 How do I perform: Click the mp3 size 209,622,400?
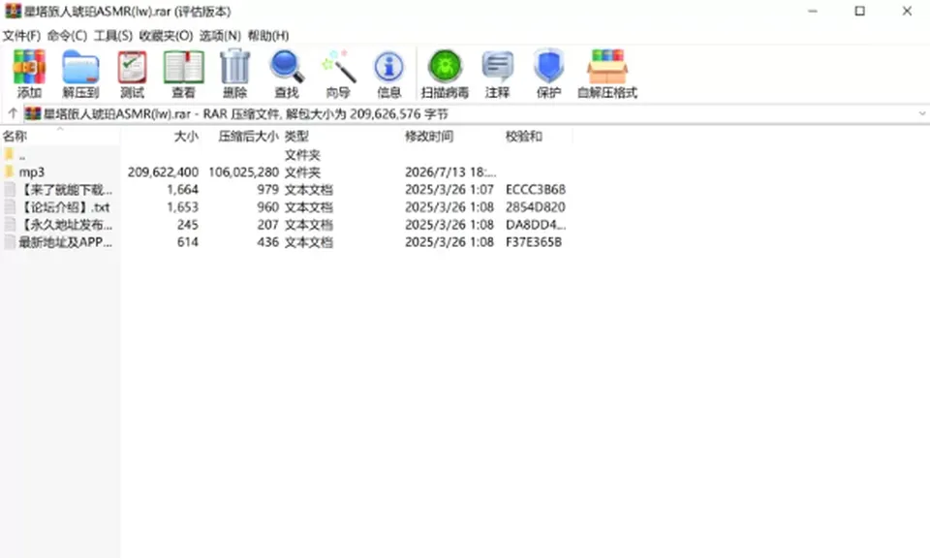pyautogui.click(x=163, y=172)
